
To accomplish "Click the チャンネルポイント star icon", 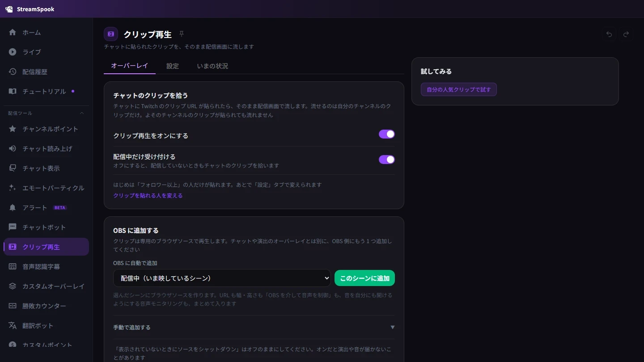I will [13, 129].
